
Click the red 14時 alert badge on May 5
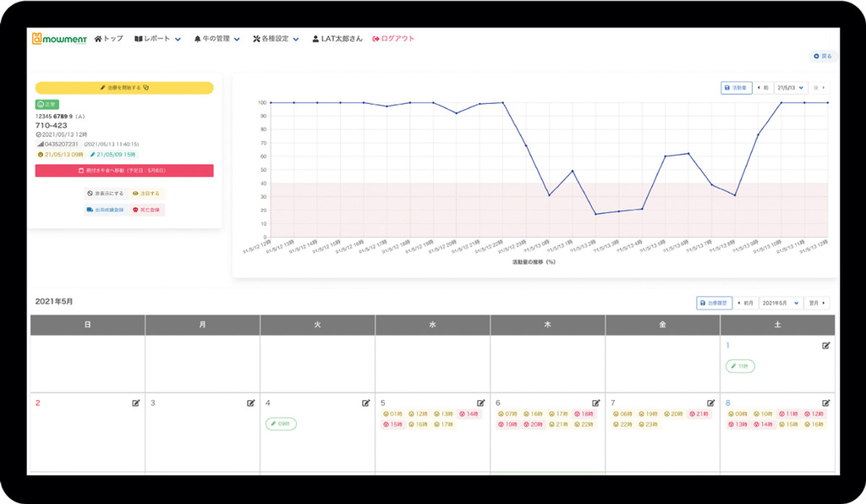pyautogui.click(x=468, y=414)
